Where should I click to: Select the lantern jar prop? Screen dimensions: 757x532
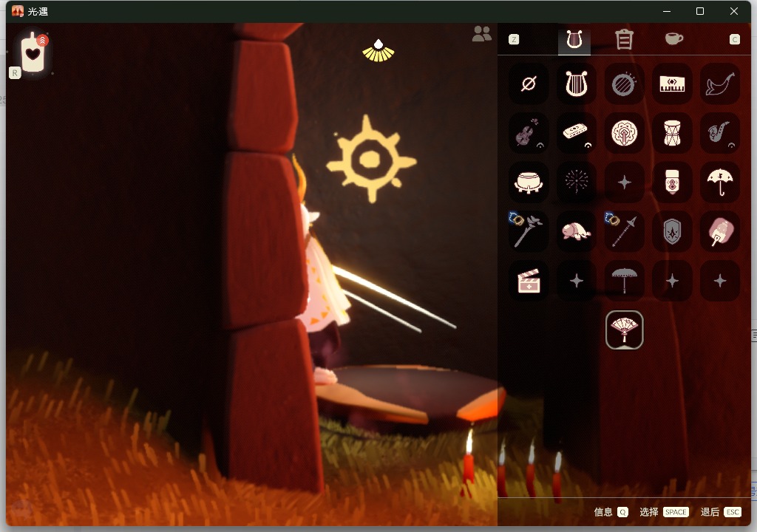tap(672, 183)
